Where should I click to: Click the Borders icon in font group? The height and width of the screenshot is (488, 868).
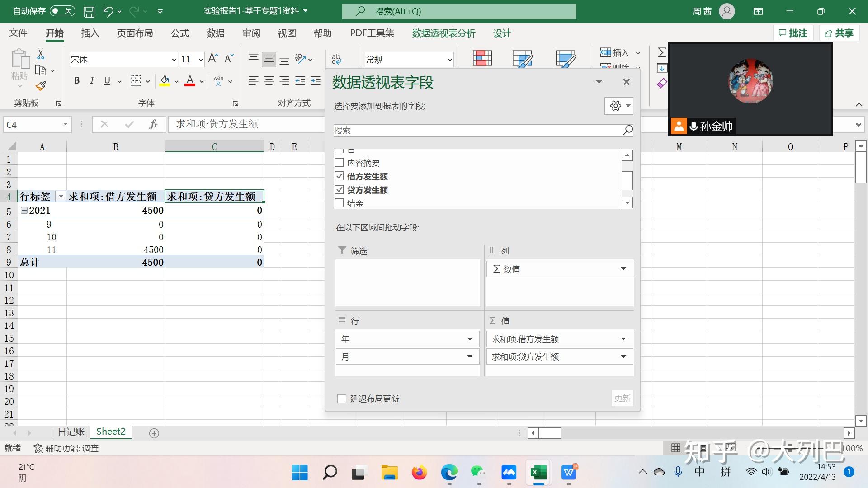[x=135, y=81]
